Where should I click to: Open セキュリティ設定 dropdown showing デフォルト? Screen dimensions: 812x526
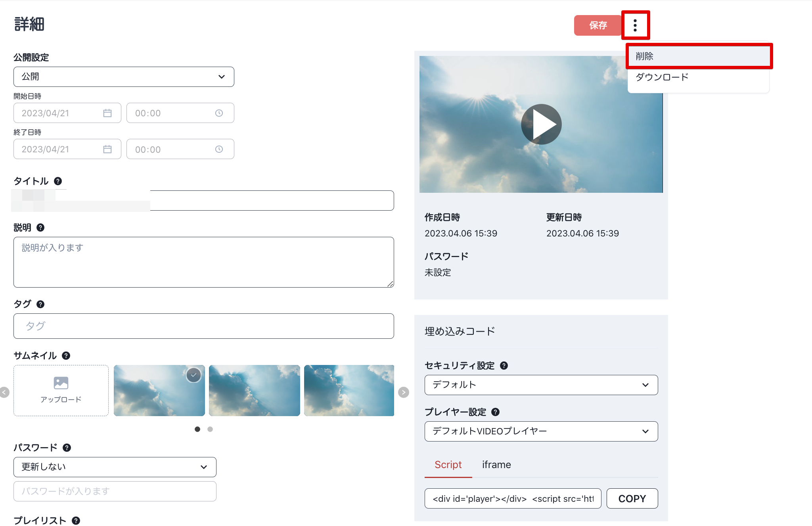coord(541,385)
